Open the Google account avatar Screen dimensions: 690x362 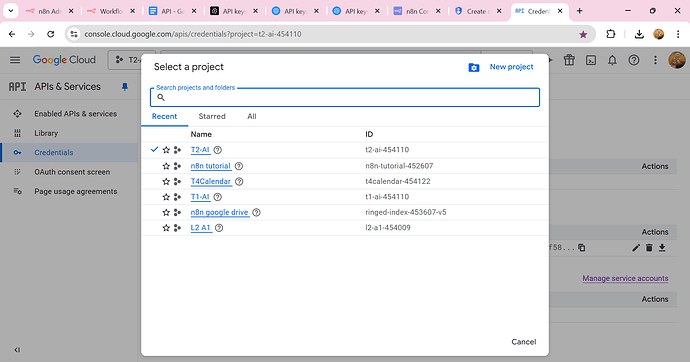pyautogui.click(x=677, y=60)
